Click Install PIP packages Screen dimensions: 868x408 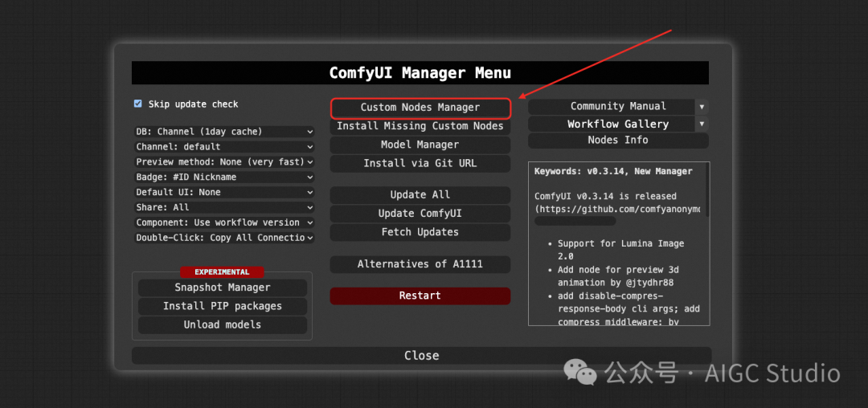click(x=223, y=306)
